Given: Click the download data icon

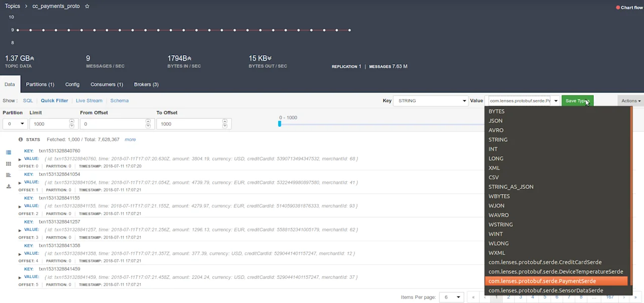Looking at the screenshot, I should point(9,186).
